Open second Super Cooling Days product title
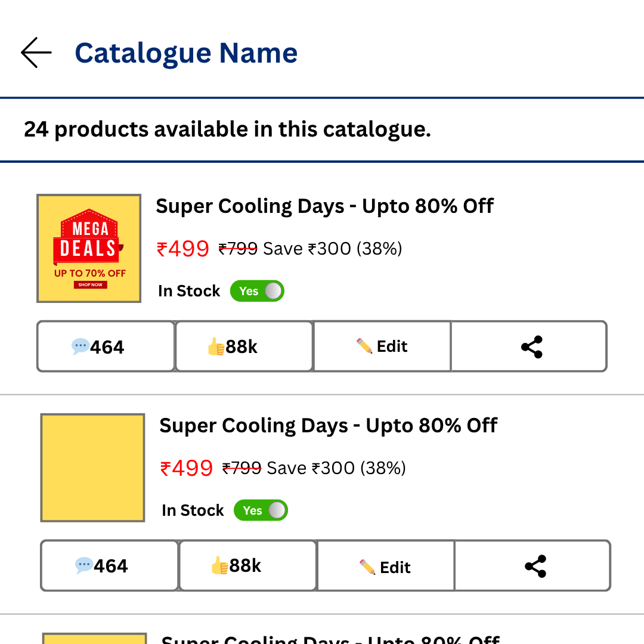Image resolution: width=644 pixels, height=644 pixels. point(328,426)
